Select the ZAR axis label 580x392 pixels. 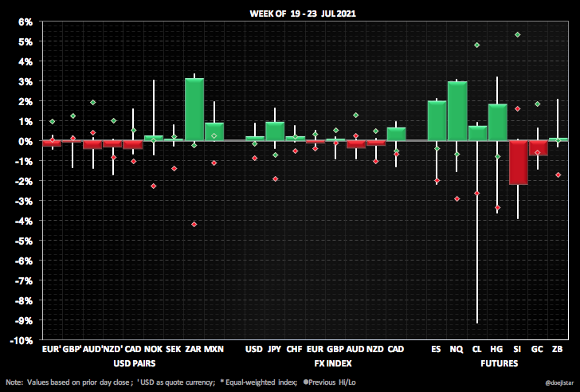coord(194,349)
